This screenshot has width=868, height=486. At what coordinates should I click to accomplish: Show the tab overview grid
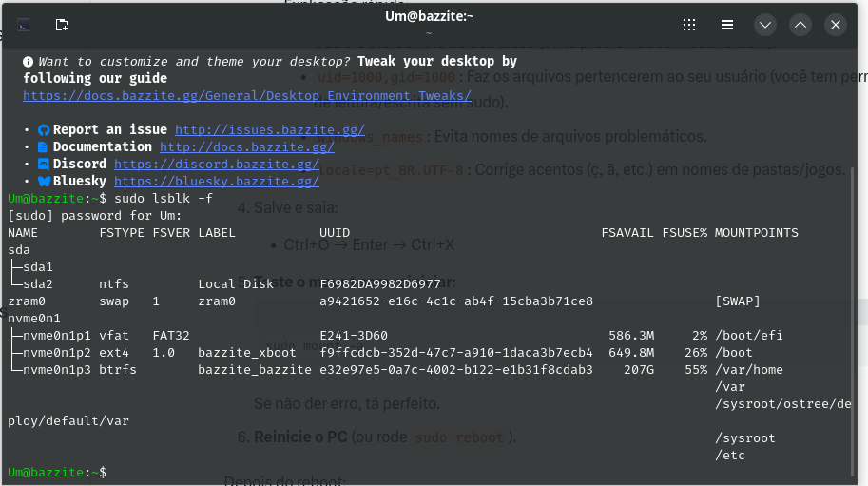point(690,25)
